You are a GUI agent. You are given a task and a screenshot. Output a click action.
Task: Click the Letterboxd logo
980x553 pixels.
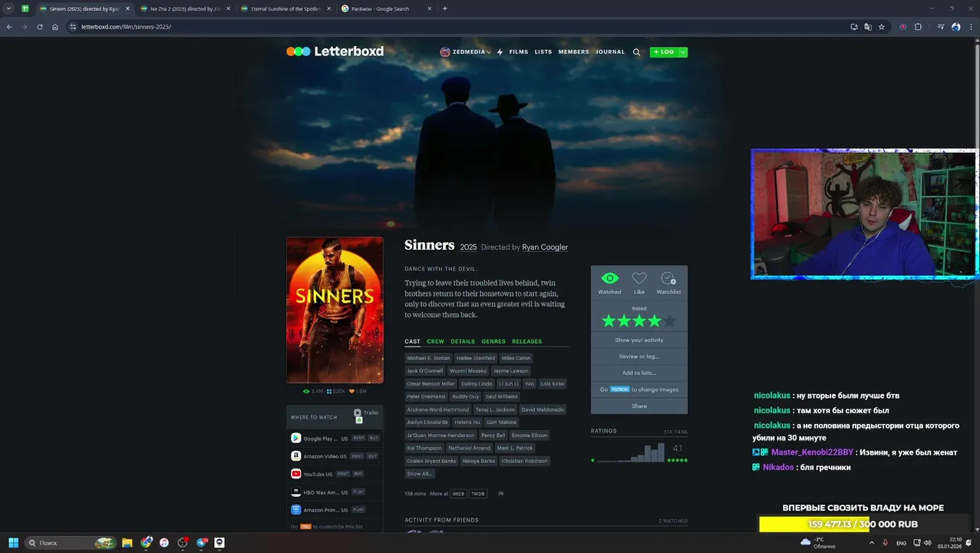(335, 51)
